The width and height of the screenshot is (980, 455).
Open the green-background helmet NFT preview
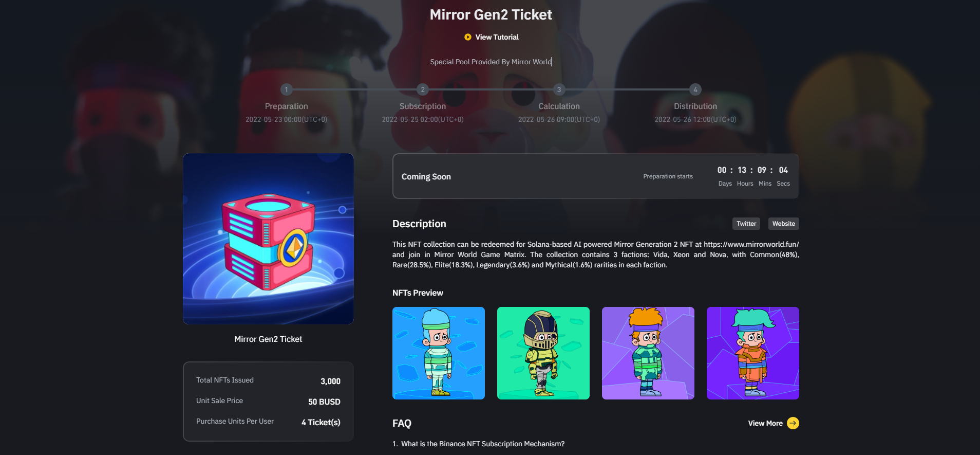point(543,353)
